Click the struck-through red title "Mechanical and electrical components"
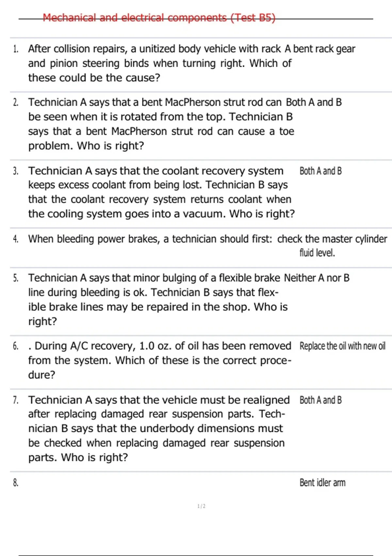Image resolution: width=392 pixels, height=556 pixels. tap(159, 18)
